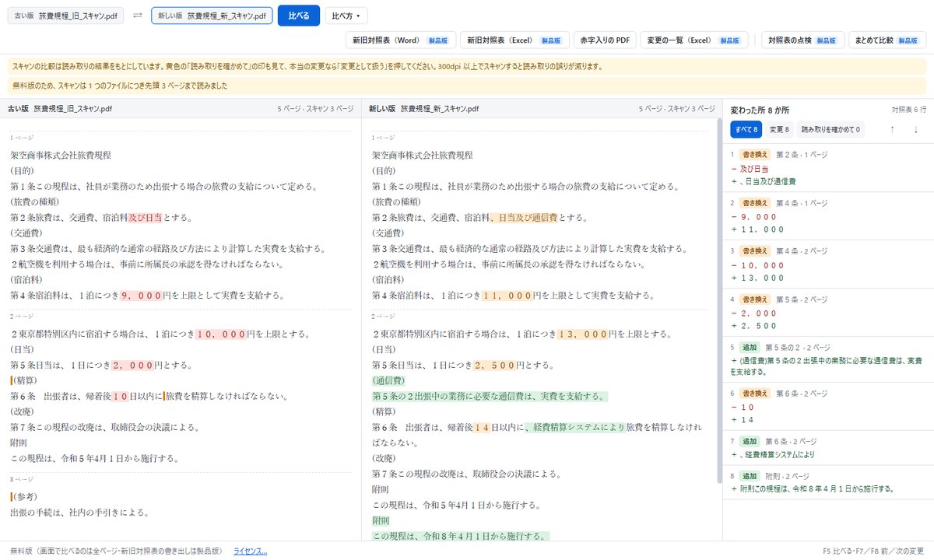Select change 8 附則 追加 entry
Screen dimensions: 934x560
(x=828, y=482)
